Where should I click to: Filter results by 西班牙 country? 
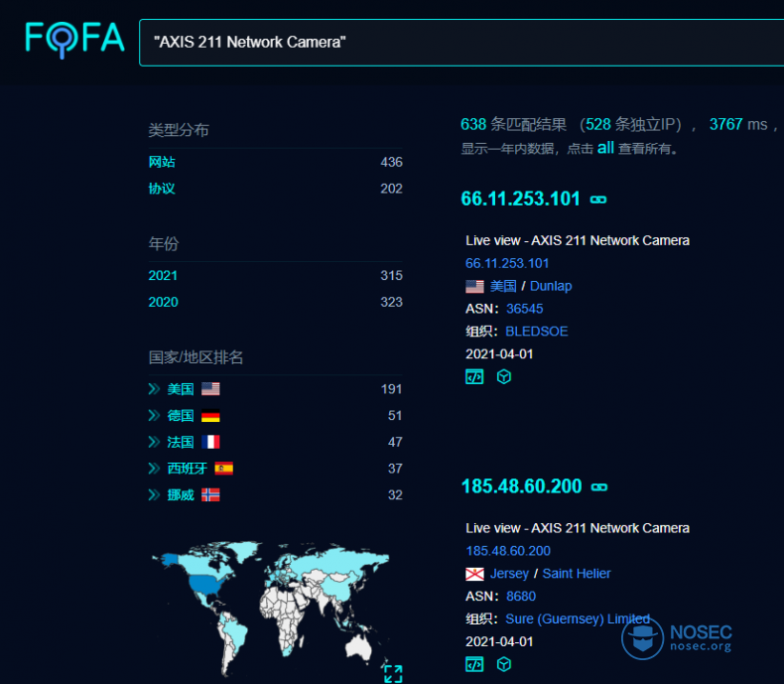click(187, 469)
